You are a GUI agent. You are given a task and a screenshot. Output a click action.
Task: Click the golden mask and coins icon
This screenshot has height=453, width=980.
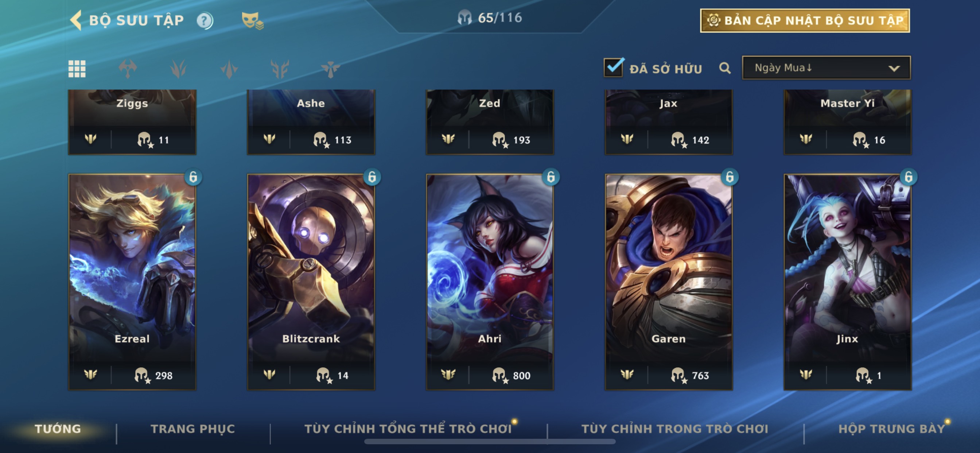point(253,20)
